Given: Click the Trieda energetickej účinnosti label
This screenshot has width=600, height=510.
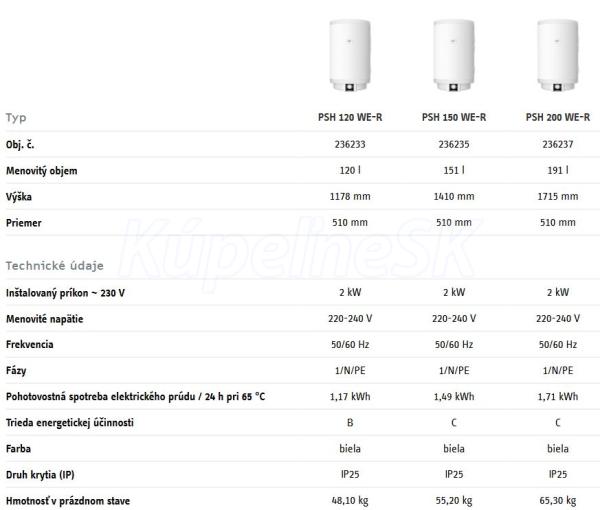Looking at the screenshot, I should (70, 423).
